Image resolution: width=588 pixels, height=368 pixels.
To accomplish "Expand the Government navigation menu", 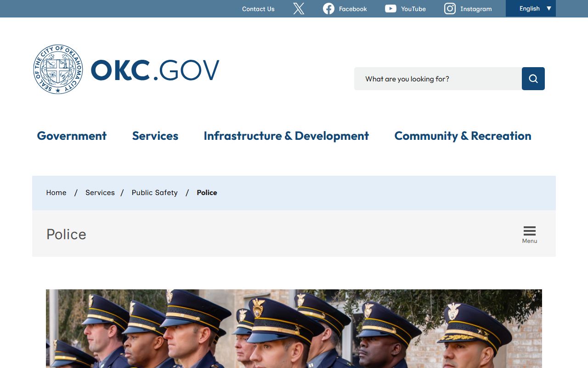I will 72,136.
